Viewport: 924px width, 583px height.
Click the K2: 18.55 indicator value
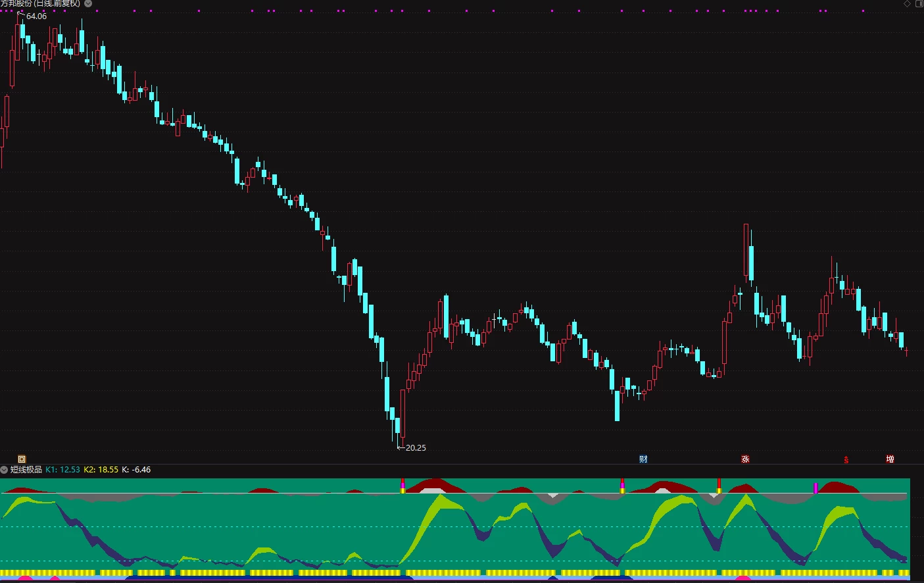(x=101, y=470)
